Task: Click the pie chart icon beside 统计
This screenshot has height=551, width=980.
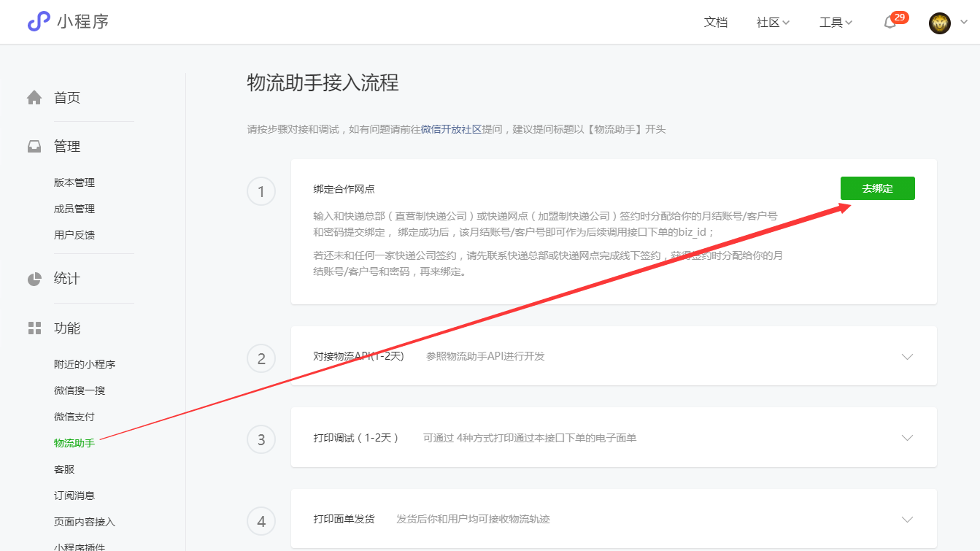Action: [x=34, y=279]
